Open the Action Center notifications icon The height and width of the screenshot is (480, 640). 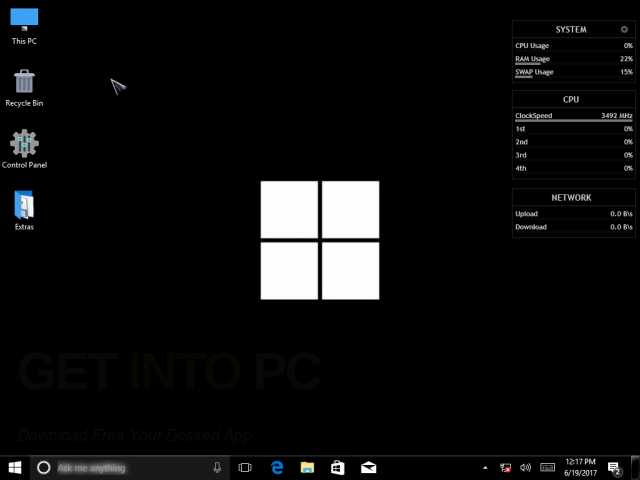point(614,468)
